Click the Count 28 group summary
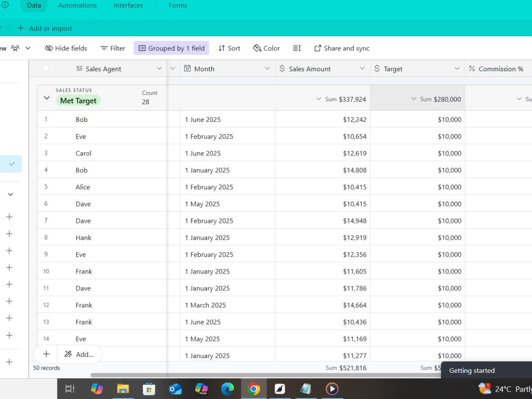 click(149, 97)
